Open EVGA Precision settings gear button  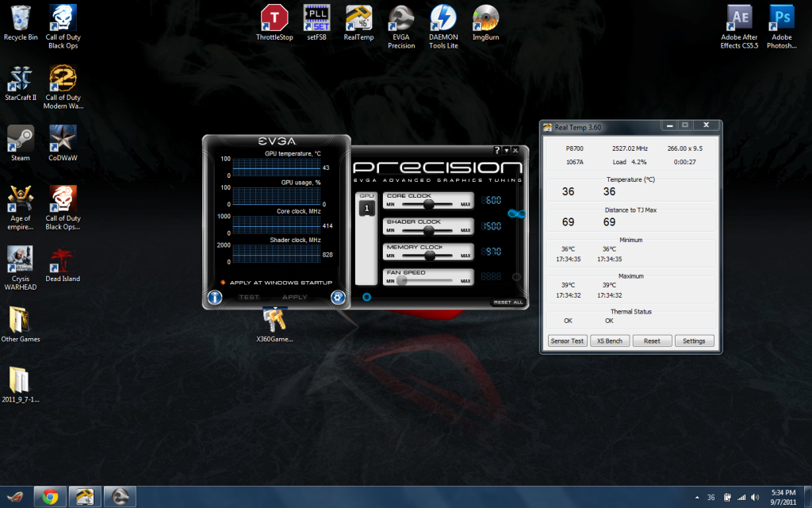coord(338,297)
